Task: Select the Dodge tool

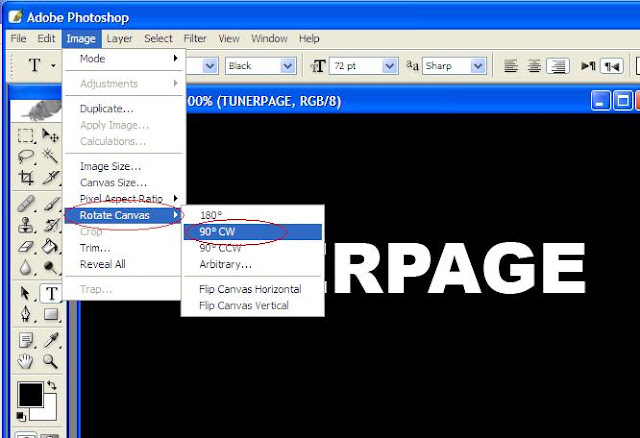Action: click(x=51, y=267)
